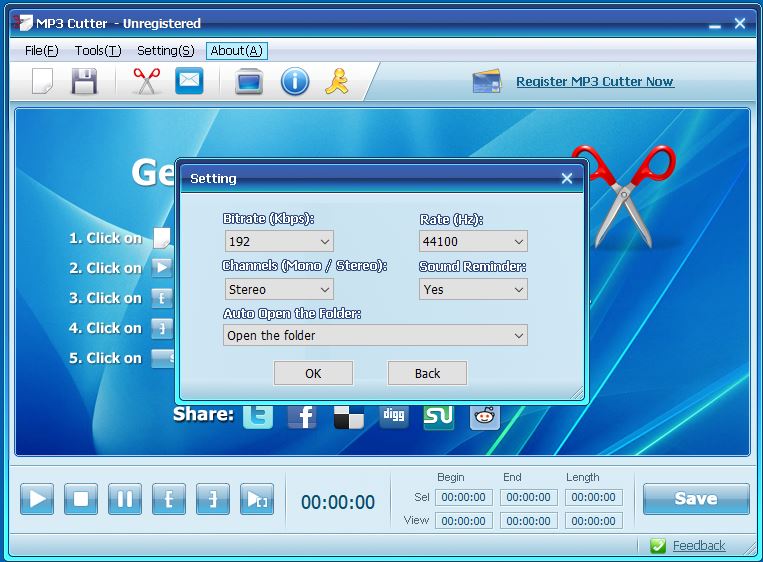
Task: Click the large Save button
Action: tap(696, 498)
